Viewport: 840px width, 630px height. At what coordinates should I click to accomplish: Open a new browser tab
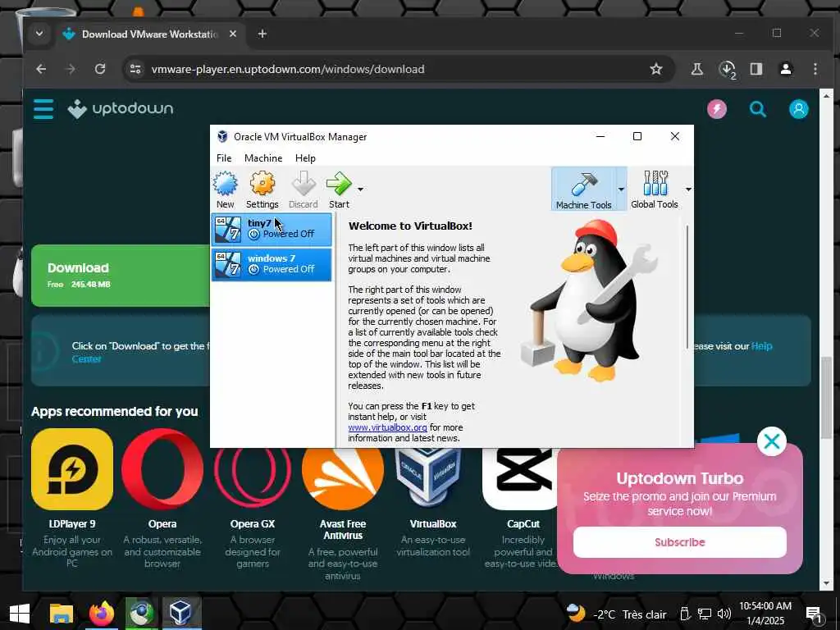262,34
